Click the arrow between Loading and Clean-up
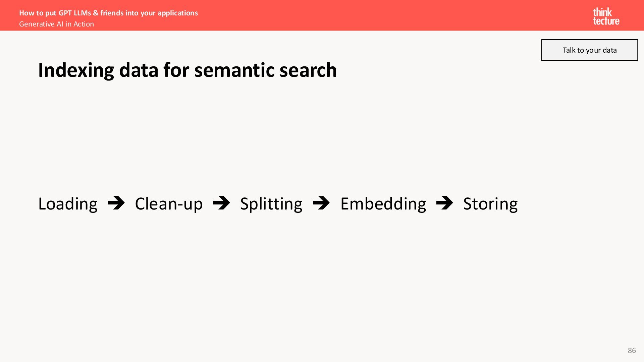Viewport: 644px width, 362px height. 116,203
